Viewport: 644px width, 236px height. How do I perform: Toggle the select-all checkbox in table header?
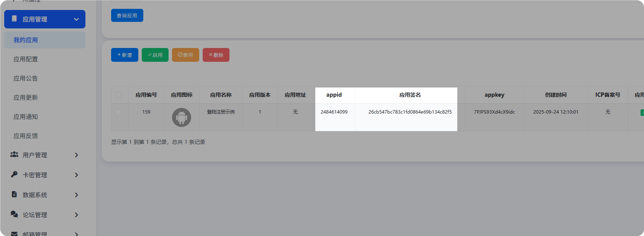pos(118,95)
